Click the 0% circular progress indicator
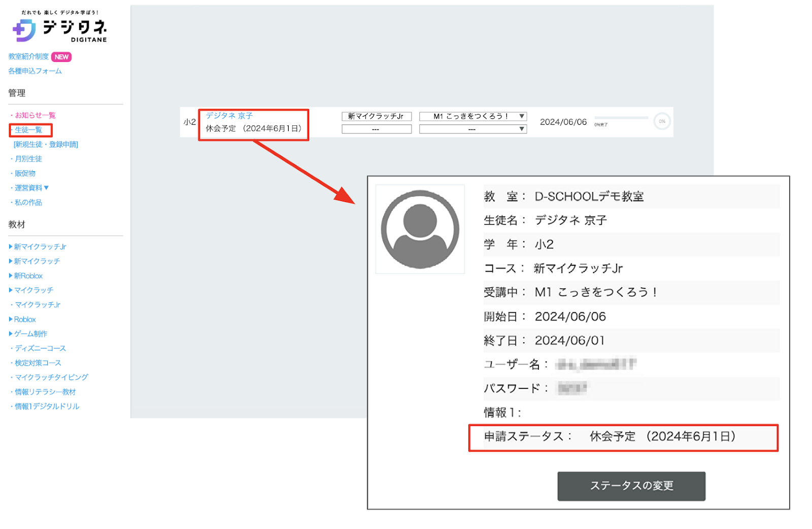This screenshot has width=812, height=529. pyautogui.click(x=662, y=121)
